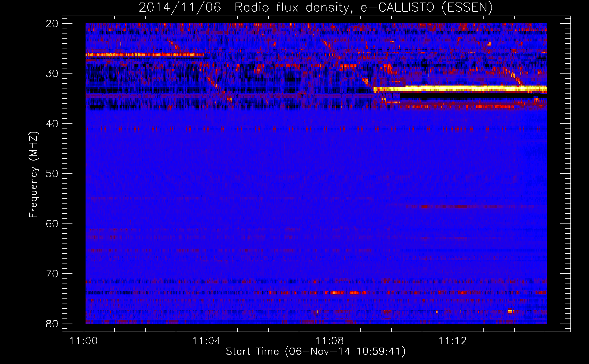Click the 80 frequency tick label
Image resolution: width=589 pixels, height=364 pixels.
tap(52, 324)
